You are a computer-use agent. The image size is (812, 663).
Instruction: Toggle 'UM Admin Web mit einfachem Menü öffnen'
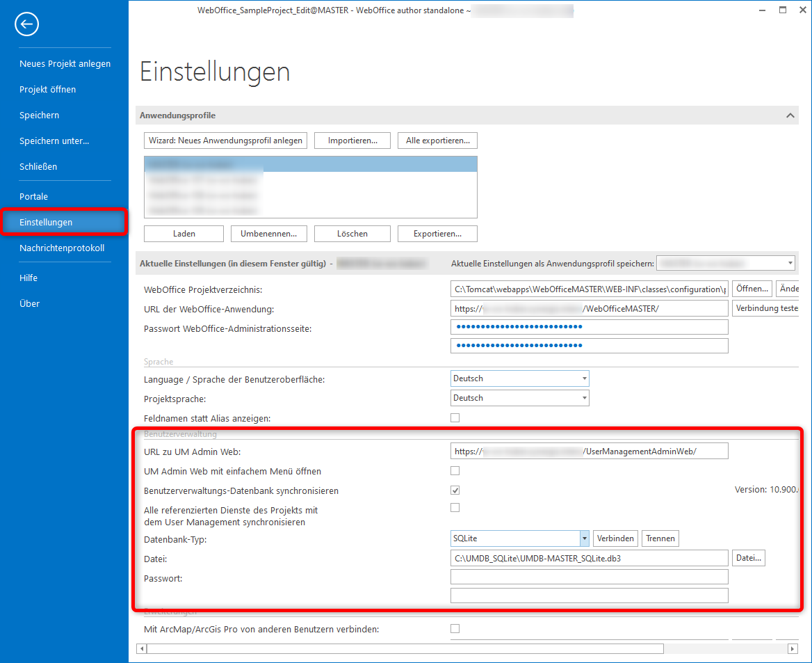point(455,470)
